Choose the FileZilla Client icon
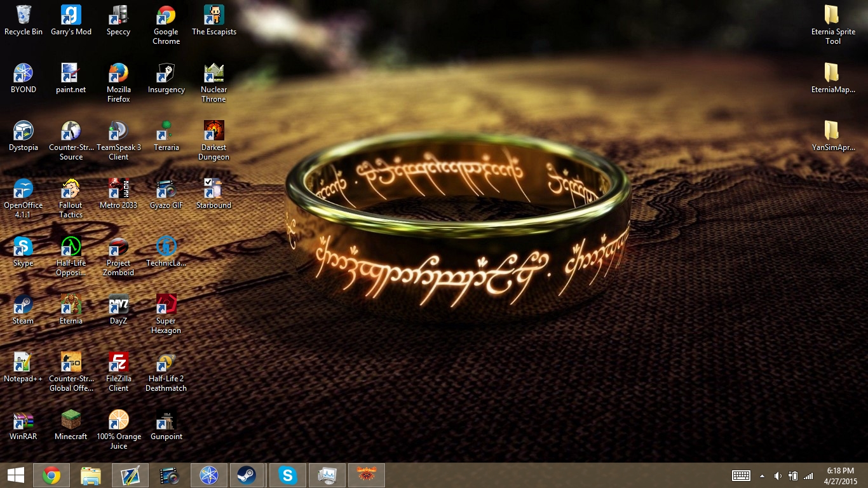The image size is (868, 488). tap(118, 372)
